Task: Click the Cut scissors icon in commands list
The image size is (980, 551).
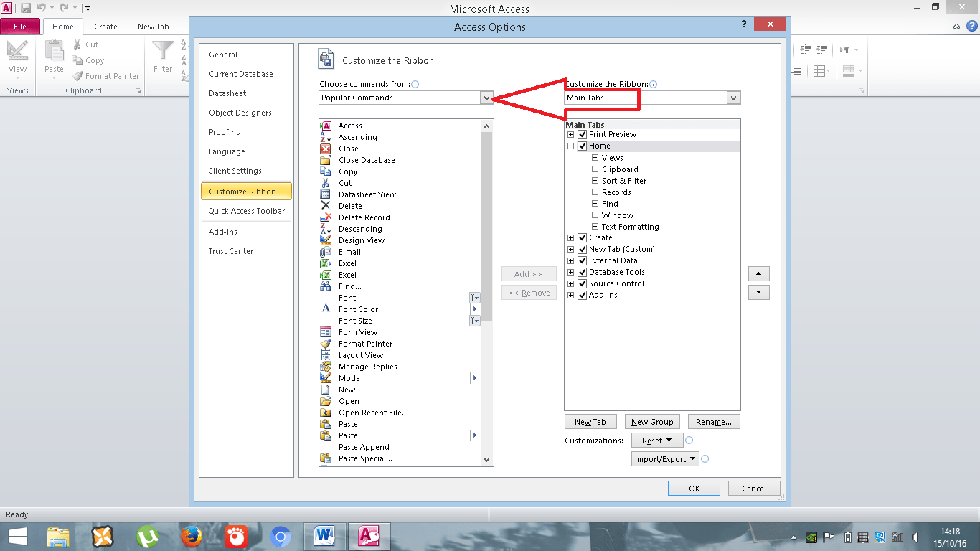Action: tap(325, 183)
